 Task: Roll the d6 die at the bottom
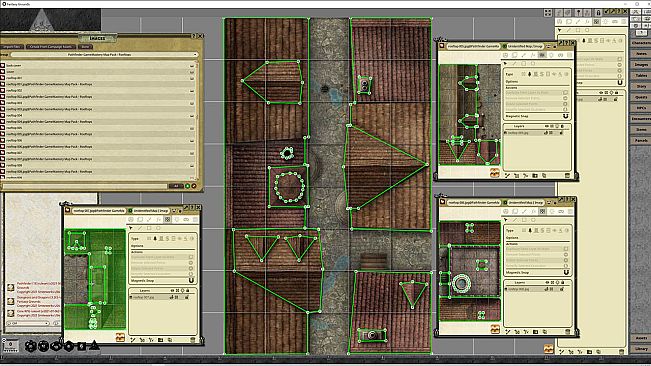(x=82, y=346)
